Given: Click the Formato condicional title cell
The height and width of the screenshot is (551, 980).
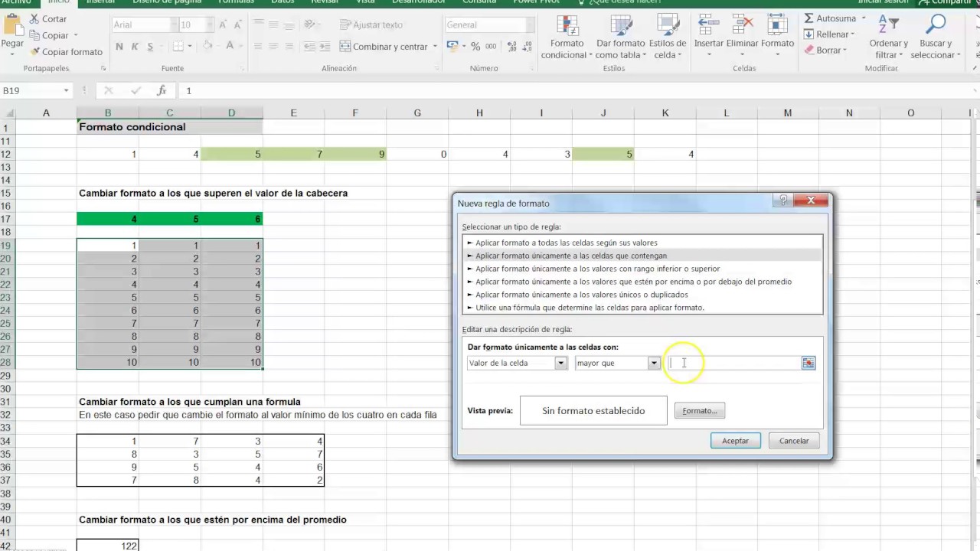Looking at the screenshot, I should 170,127.
